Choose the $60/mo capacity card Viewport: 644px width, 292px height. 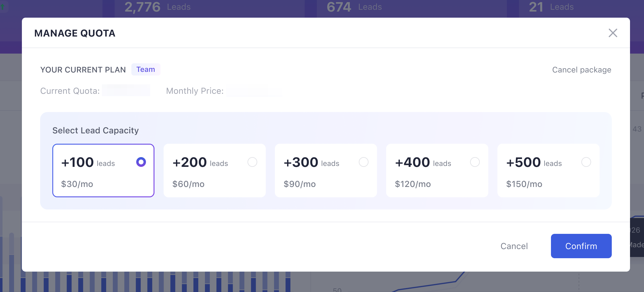(x=215, y=171)
